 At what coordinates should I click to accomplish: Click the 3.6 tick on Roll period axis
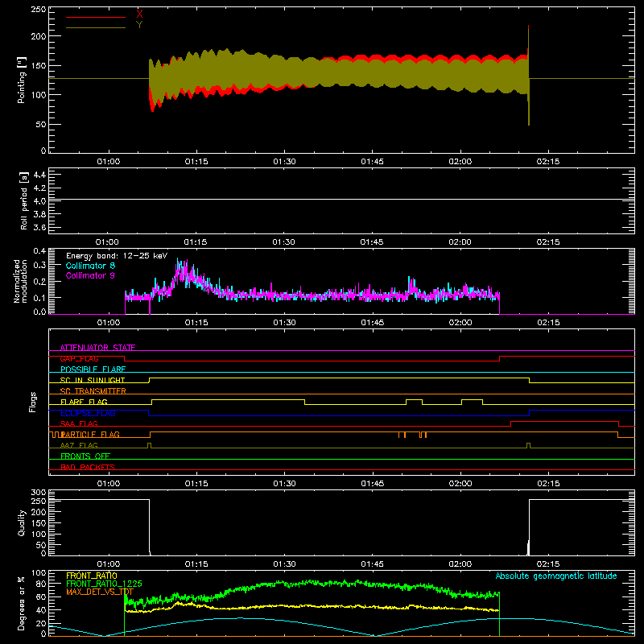pos(39,227)
